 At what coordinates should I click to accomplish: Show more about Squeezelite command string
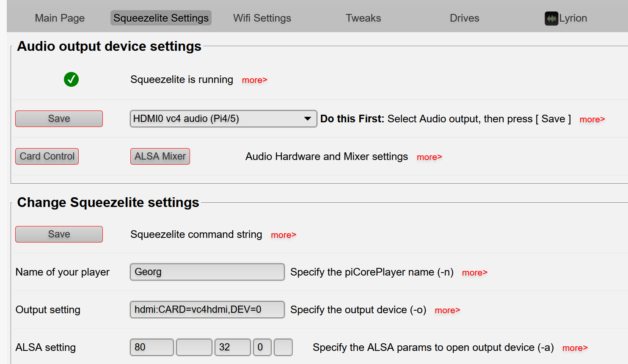tap(284, 235)
